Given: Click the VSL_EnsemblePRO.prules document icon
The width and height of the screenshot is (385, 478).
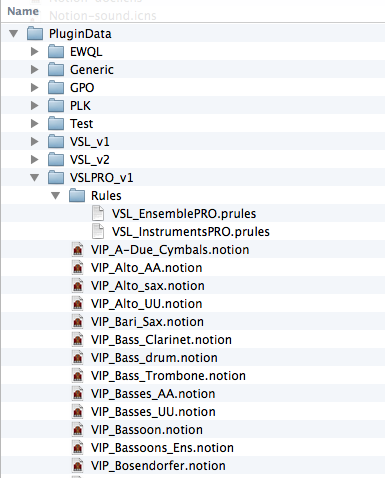Looking at the screenshot, I should pos(98,214).
